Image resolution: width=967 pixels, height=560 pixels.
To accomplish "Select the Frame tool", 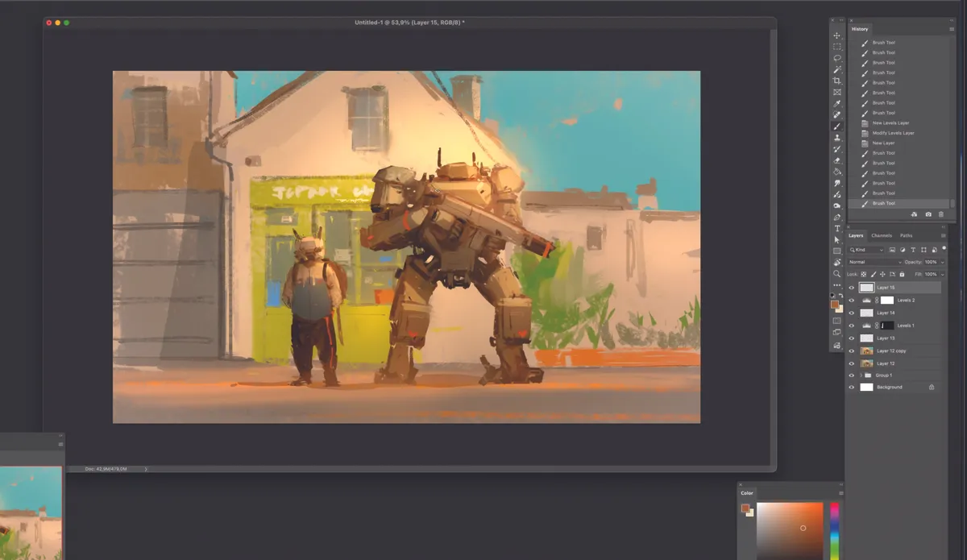I will pos(836,92).
